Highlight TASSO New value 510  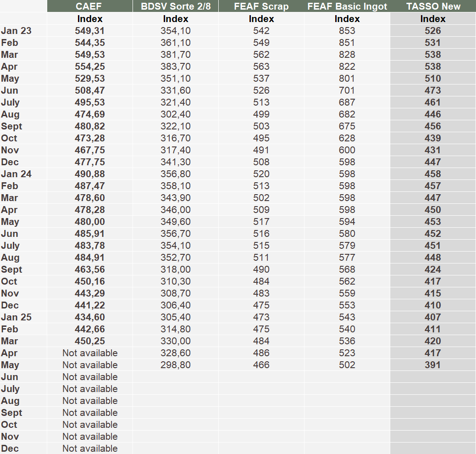pyautogui.click(x=433, y=78)
